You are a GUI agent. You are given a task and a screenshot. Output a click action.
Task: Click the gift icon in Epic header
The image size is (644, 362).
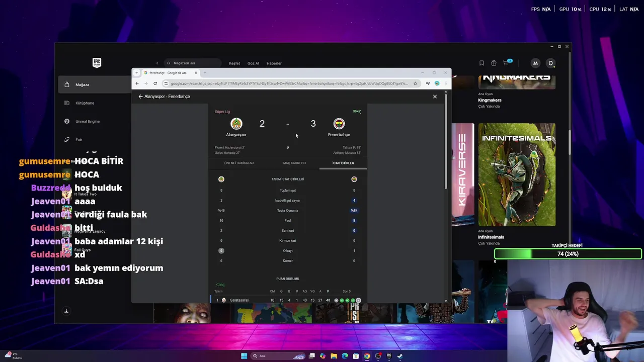click(494, 63)
